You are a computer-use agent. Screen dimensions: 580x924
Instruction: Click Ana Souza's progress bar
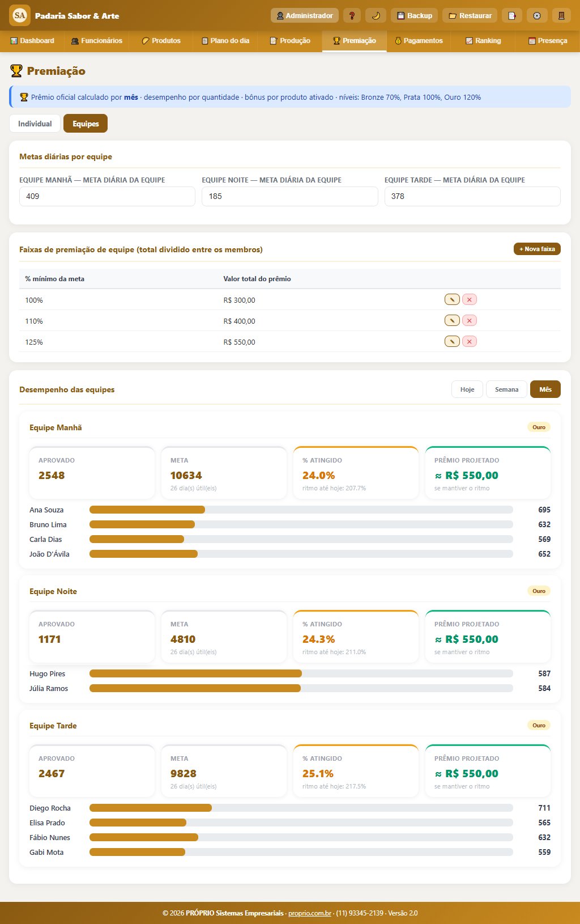point(301,510)
